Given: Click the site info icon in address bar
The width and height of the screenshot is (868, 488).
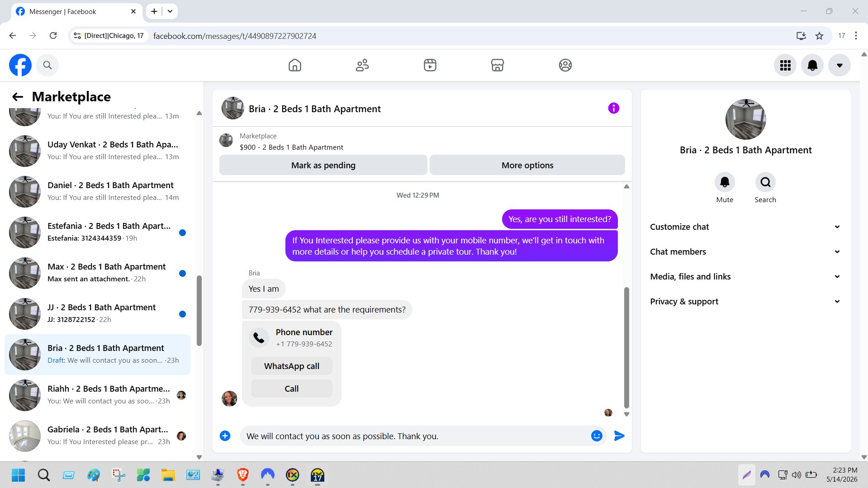Looking at the screenshot, I should coord(77,36).
